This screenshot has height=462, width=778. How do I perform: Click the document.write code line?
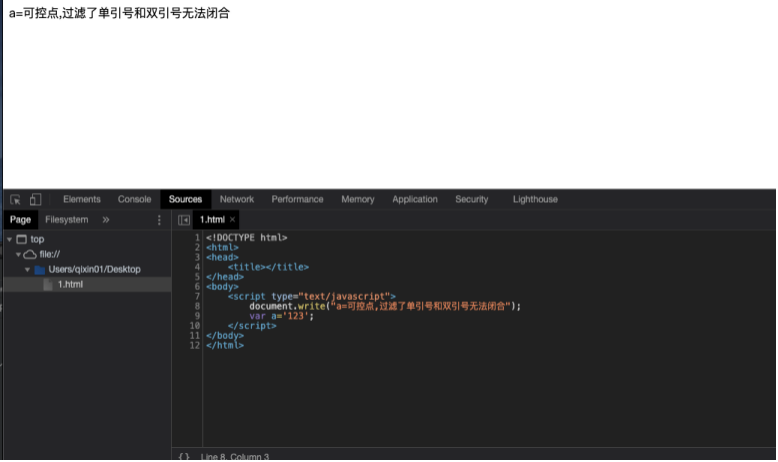coord(385,306)
